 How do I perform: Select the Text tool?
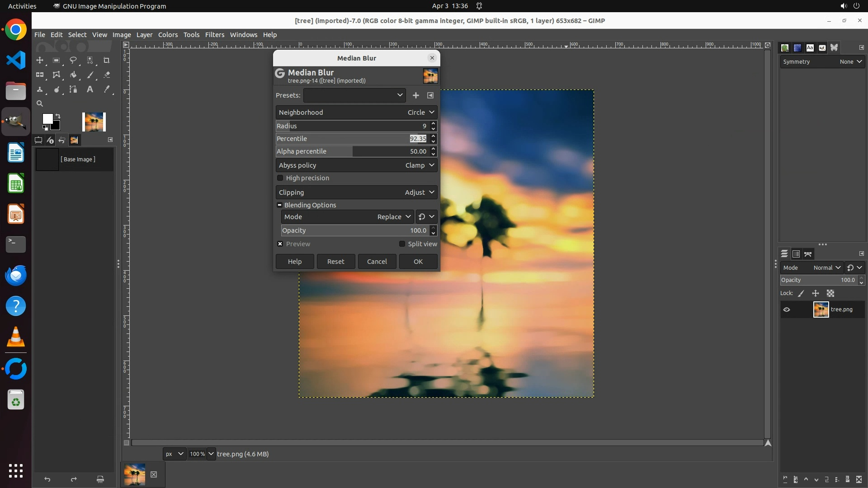pos(90,89)
